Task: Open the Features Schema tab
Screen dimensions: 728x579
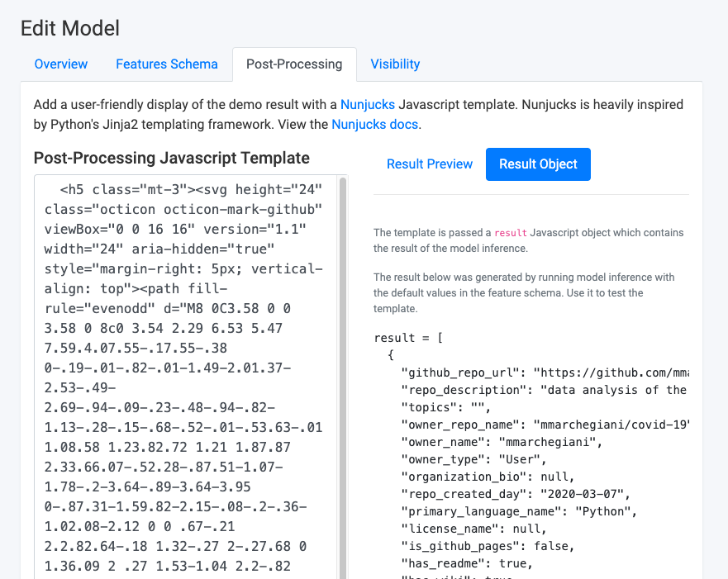Action: 167,64
